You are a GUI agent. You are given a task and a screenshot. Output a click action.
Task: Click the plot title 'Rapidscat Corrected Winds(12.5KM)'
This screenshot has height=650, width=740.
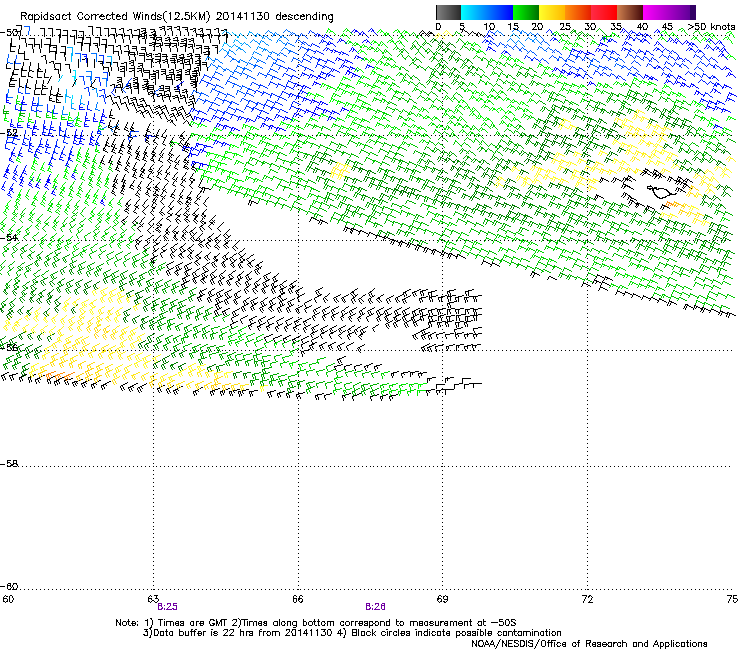coord(115,17)
